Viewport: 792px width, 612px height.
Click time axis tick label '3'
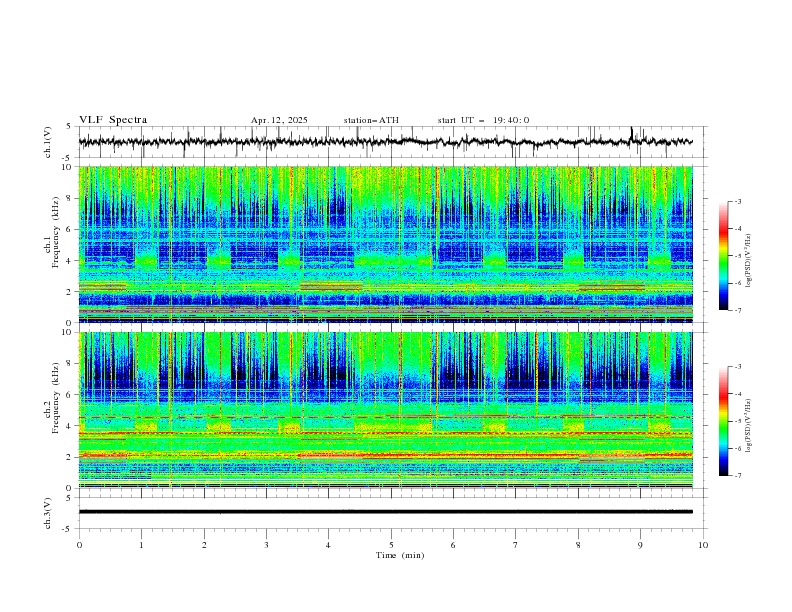pyautogui.click(x=266, y=545)
